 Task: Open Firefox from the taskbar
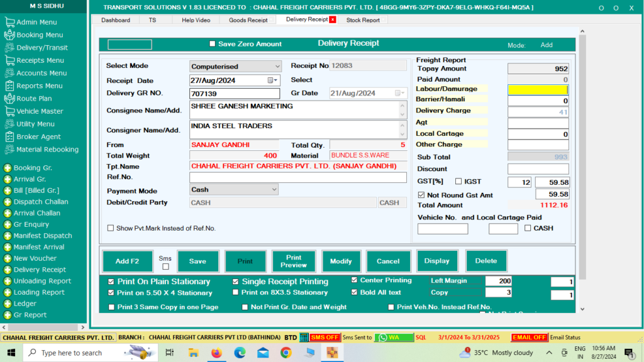click(216, 353)
